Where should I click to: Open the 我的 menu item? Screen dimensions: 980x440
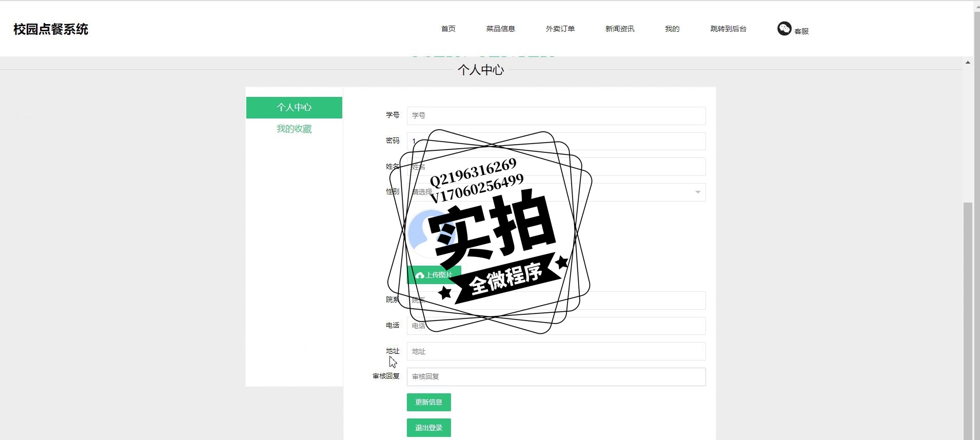(x=672, y=29)
